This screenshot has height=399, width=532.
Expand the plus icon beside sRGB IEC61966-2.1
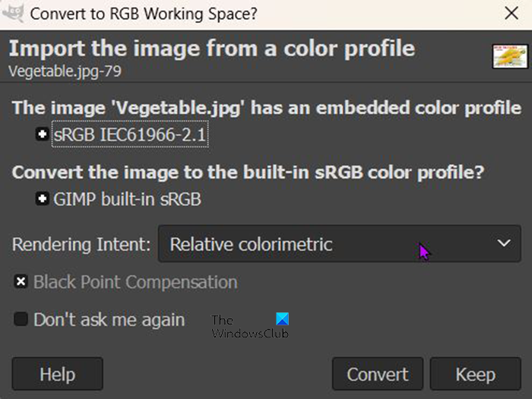[x=42, y=135]
